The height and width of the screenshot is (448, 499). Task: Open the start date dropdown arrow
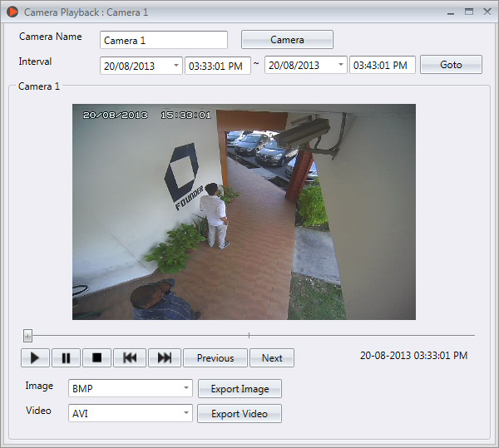176,65
